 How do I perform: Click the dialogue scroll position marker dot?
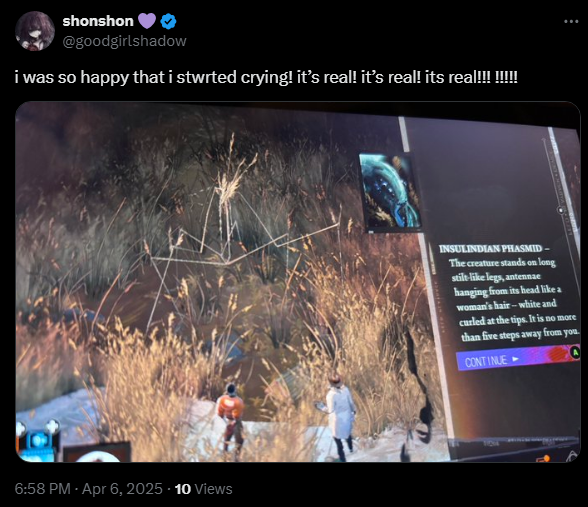point(561,210)
